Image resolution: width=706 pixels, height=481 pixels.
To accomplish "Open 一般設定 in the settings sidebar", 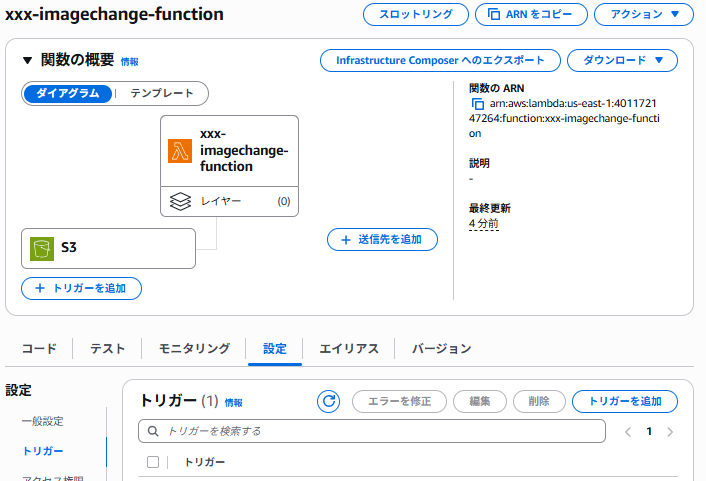I will 43,422.
